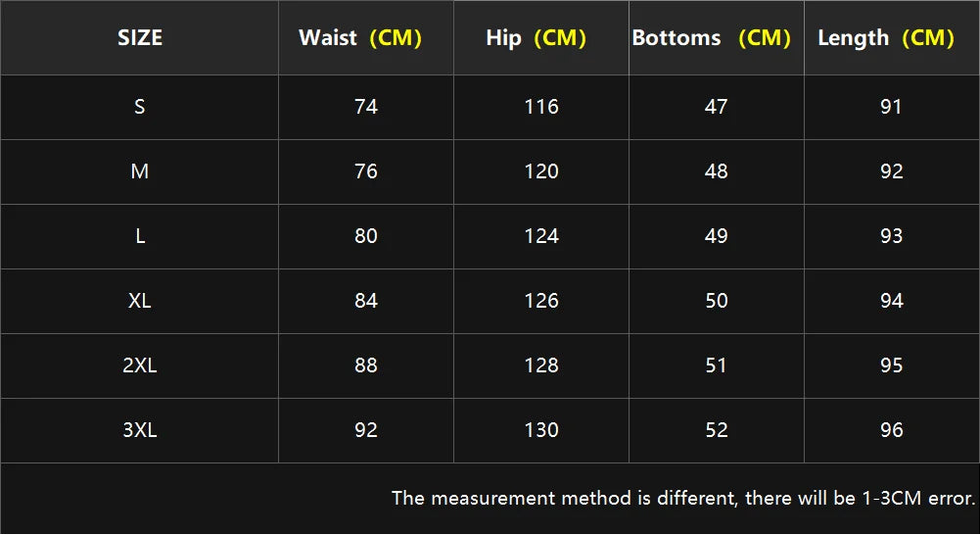
Task: Click hip value 130 for size 3XL
Action: click(x=541, y=430)
